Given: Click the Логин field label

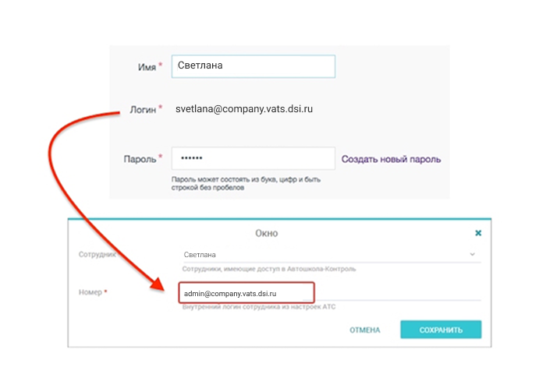Looking at the screenshot, I should pos(143,110).
